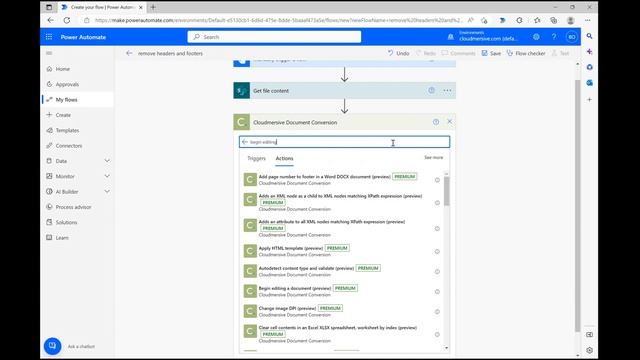Close the Cloudmersive Document Conversion card
Screen dimensions: 640x360
click(449, 122)
